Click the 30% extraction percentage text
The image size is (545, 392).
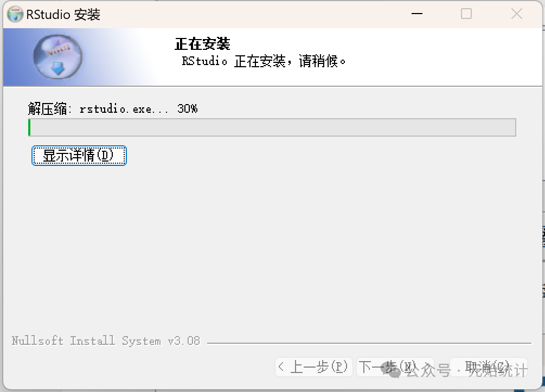point(187,108)
